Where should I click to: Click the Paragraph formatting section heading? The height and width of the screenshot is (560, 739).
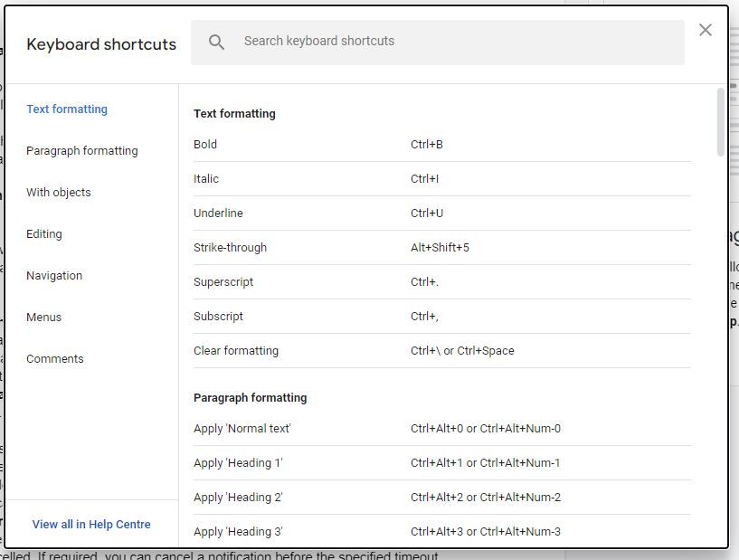[x=249, y=396]
